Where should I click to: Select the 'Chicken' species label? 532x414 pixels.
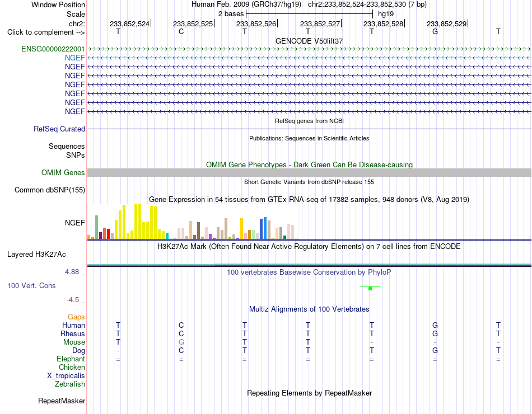[x=72, y=367]
